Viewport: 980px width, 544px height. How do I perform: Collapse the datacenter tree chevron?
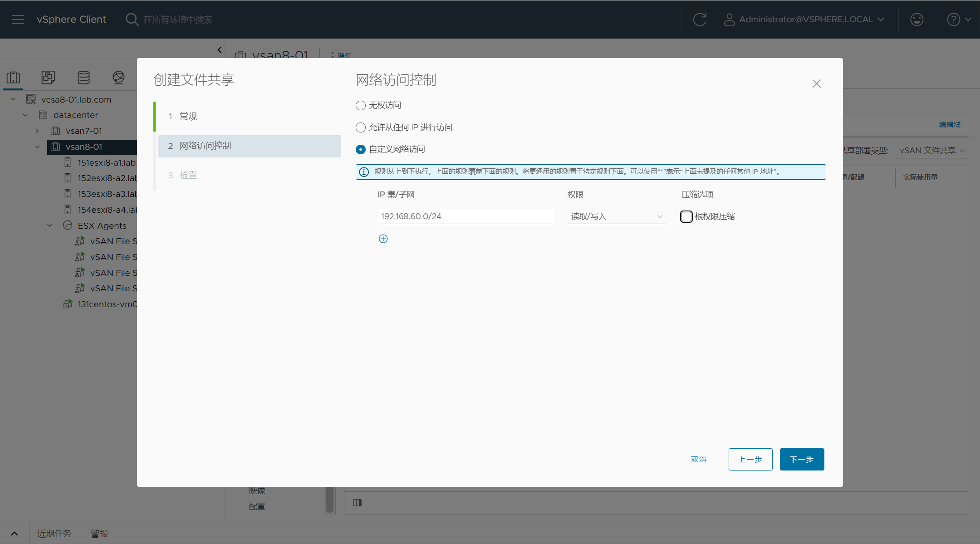[25, 115]
